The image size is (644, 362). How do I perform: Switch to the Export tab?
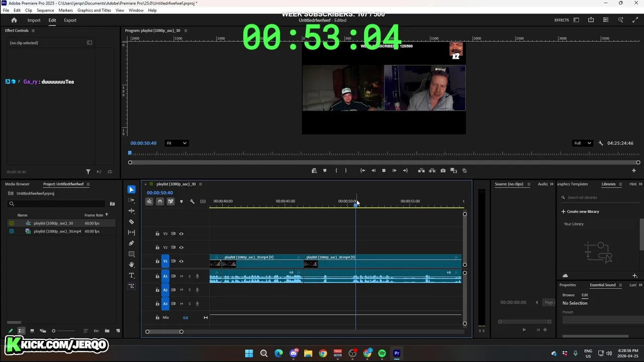(x=70, y=20)
